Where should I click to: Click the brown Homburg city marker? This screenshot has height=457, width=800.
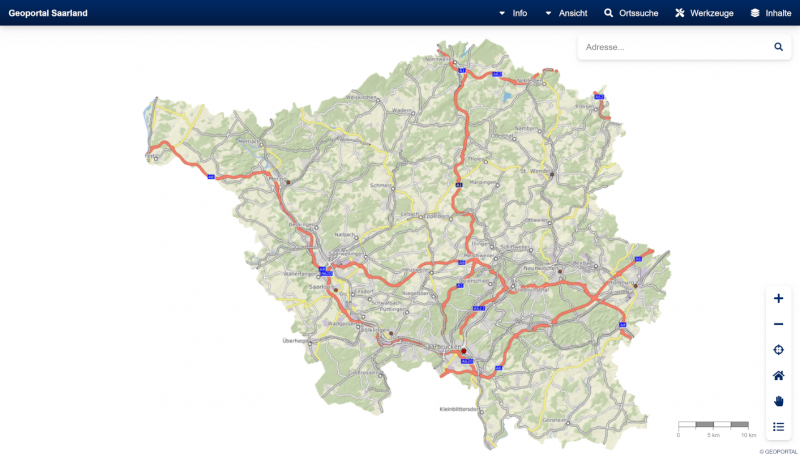pos(636,286)
